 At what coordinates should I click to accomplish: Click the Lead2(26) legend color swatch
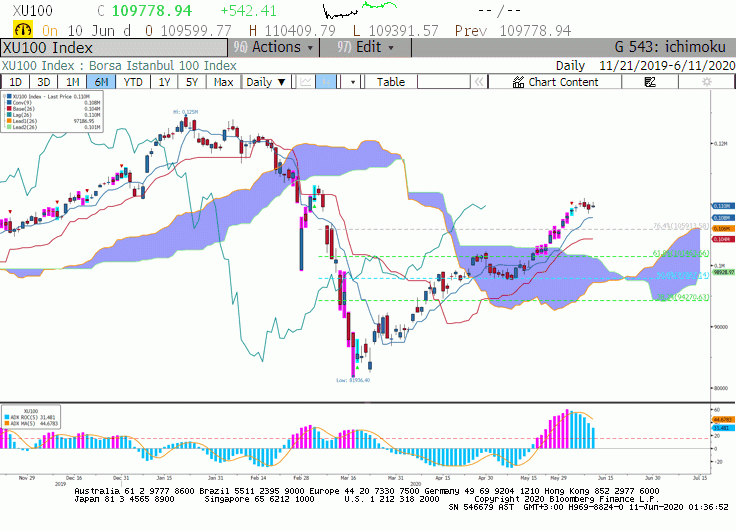(9, 127)
